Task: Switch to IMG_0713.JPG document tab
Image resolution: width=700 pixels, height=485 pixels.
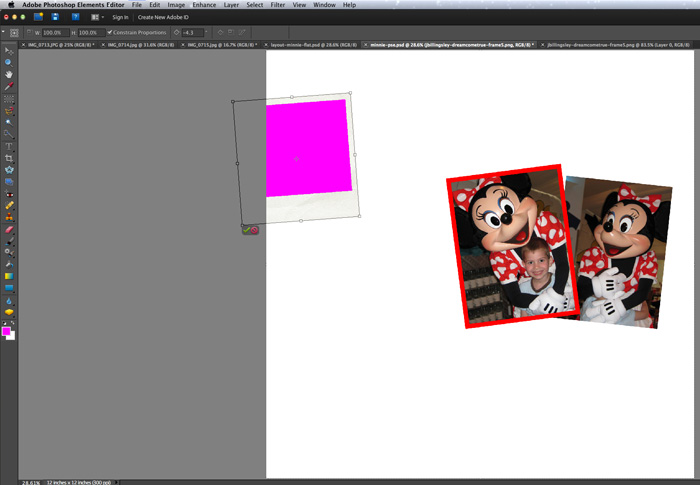Action: click(x=61, y=45)
